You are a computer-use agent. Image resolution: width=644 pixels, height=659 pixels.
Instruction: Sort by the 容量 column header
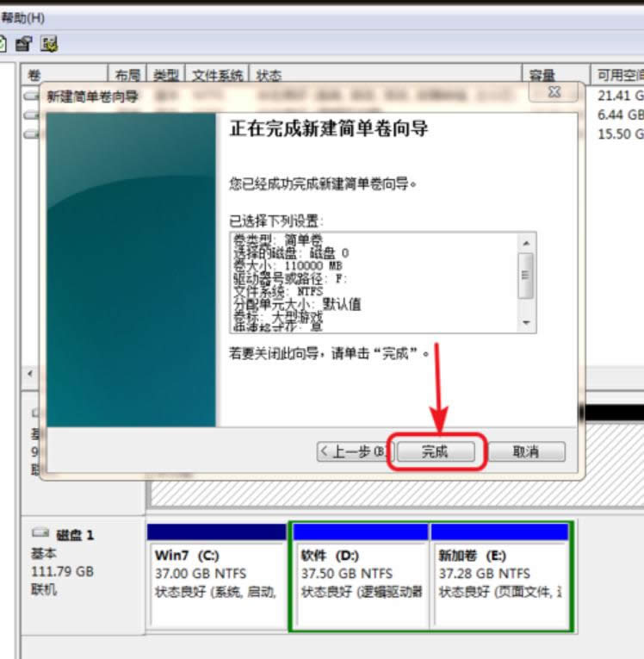542,76
